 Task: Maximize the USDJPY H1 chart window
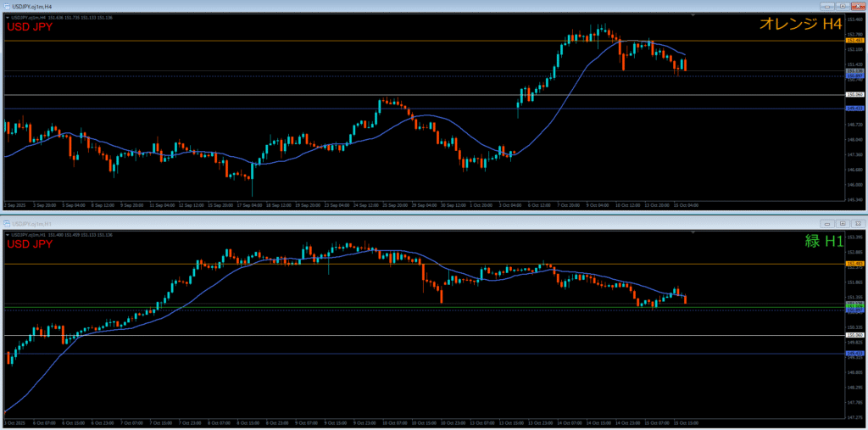click(841, 223)
